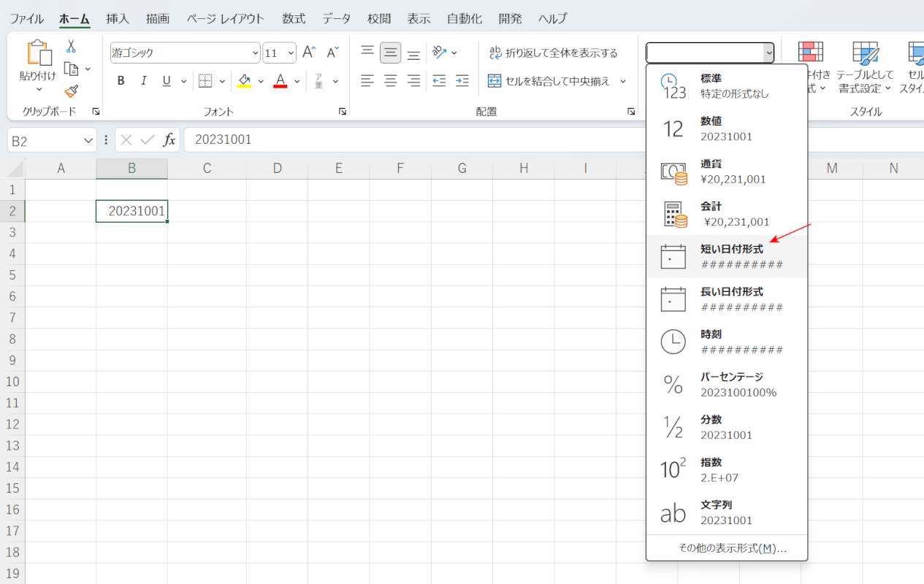
Task: Increase font size with the larger A icon
Action: 309,53
